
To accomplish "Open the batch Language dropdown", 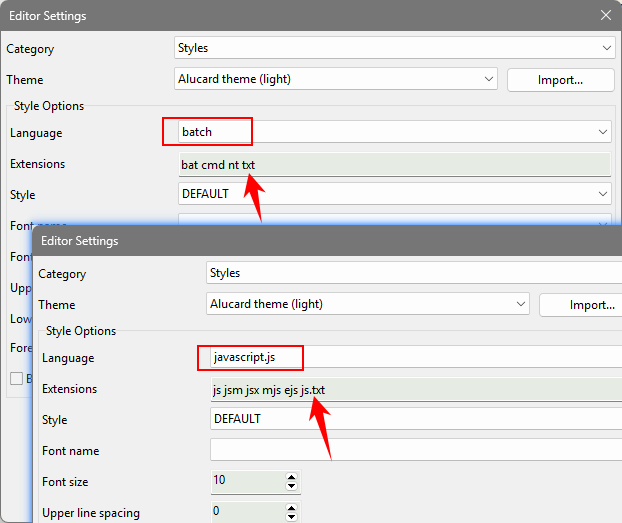I will click(394, 131).
